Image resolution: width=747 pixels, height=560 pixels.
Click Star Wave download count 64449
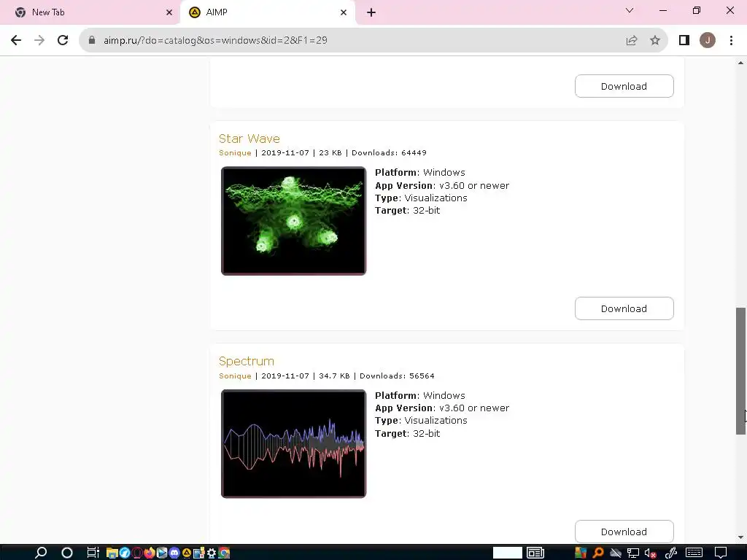point(414,153)
